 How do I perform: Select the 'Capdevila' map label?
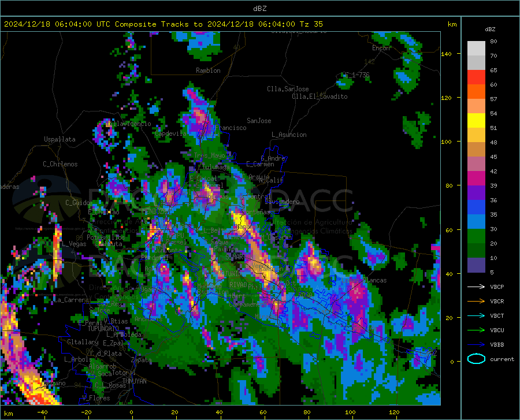click(170, 133)
